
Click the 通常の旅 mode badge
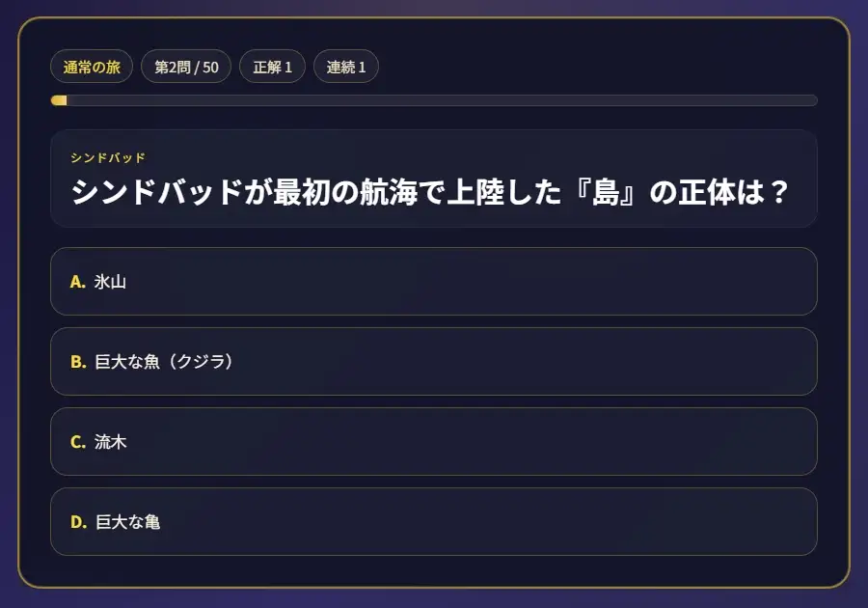pyautogui.click(x=91, y=66)
